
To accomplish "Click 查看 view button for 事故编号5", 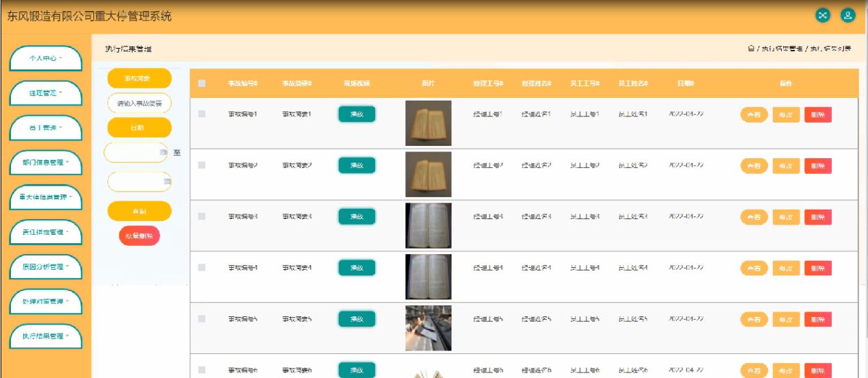I will [x=754, y=320].
